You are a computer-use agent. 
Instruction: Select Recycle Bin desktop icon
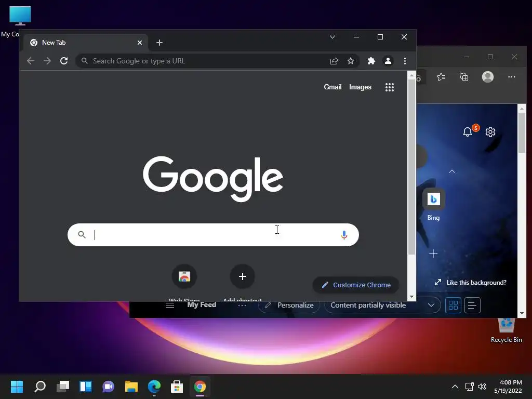point(506,330)
